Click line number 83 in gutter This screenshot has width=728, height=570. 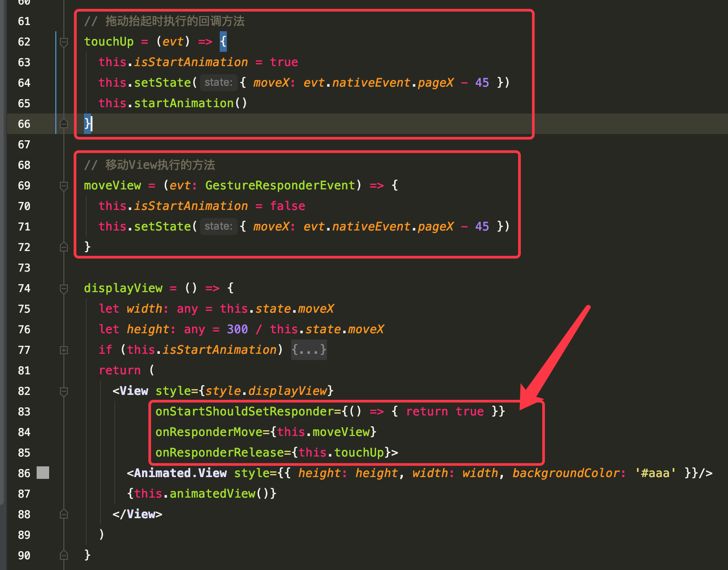[x=24, y=412]
